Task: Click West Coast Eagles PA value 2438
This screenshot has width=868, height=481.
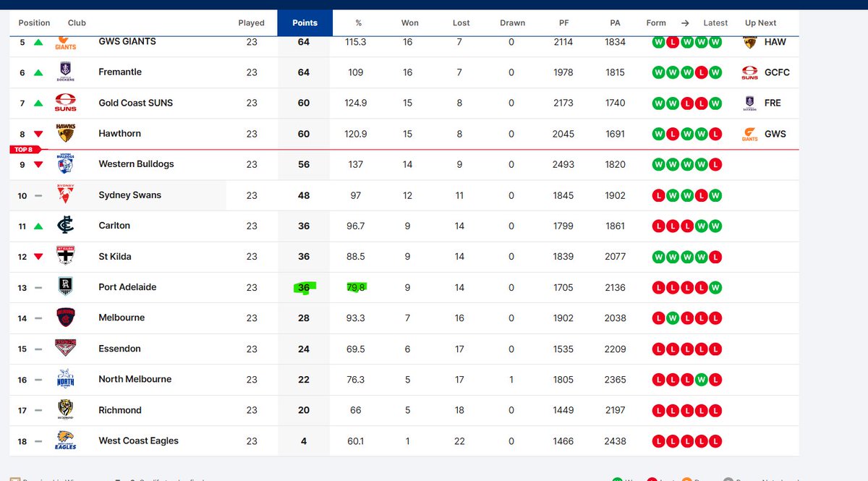Action: pos(615,440)
